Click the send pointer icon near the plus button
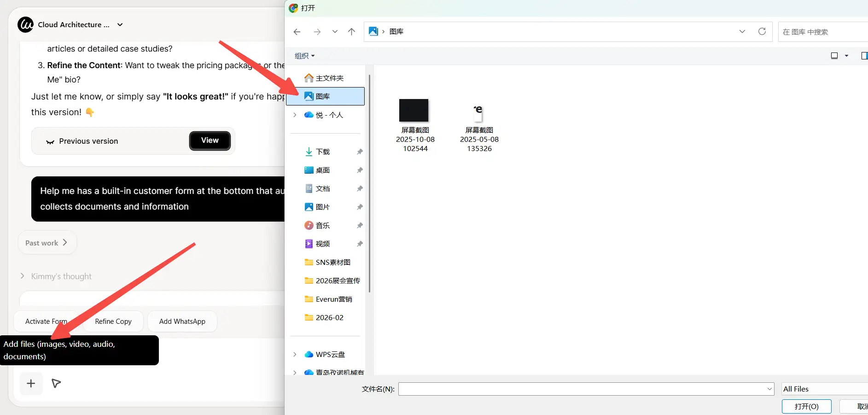Viewport: 868px width, 415px height. (56, 383)
